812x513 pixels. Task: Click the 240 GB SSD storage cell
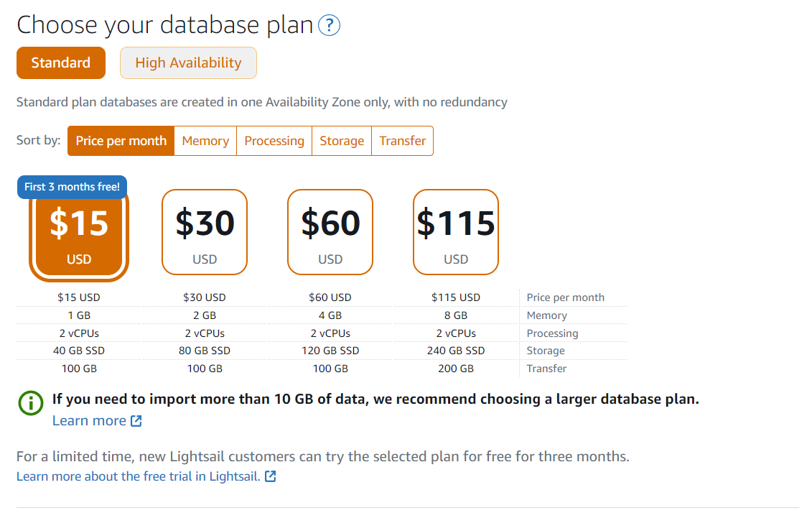pyautogui.click(x=456, y=351)
